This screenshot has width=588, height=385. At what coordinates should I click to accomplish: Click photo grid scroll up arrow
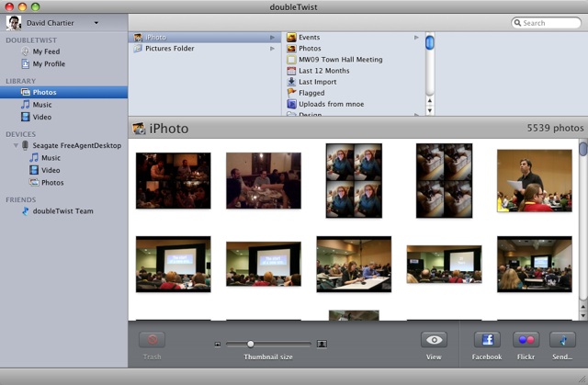click(583, 307)
